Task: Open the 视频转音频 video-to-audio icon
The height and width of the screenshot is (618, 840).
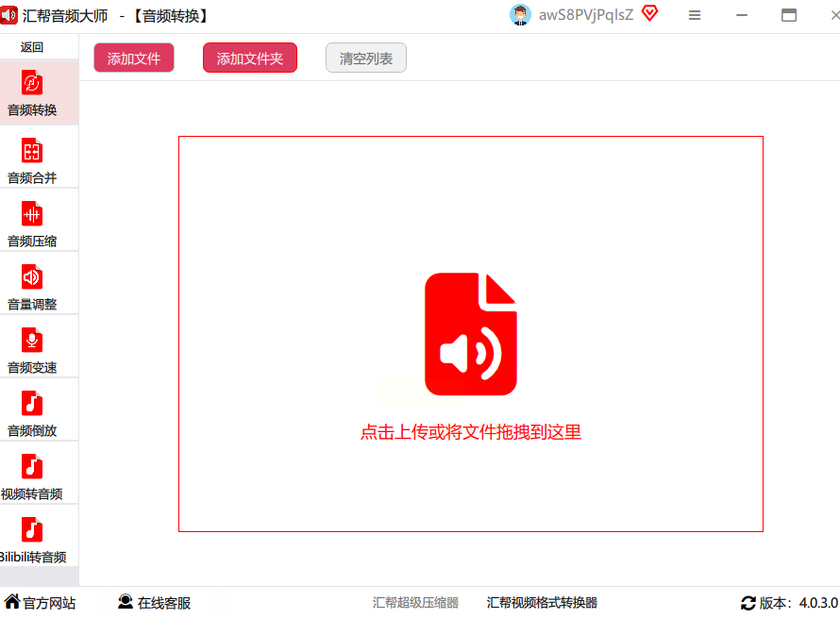Action: (x=32, y=466)
